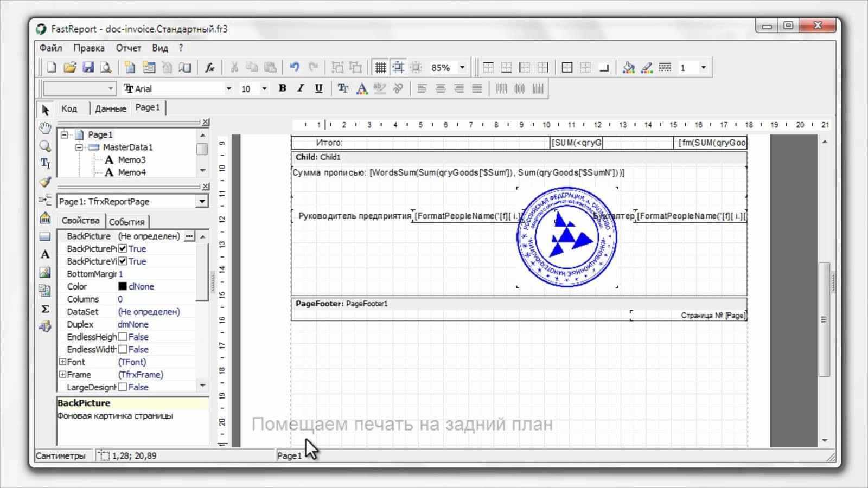The image size is (868, 488).
Task: Select the Hand pan tool
Action: pos(46,128)
